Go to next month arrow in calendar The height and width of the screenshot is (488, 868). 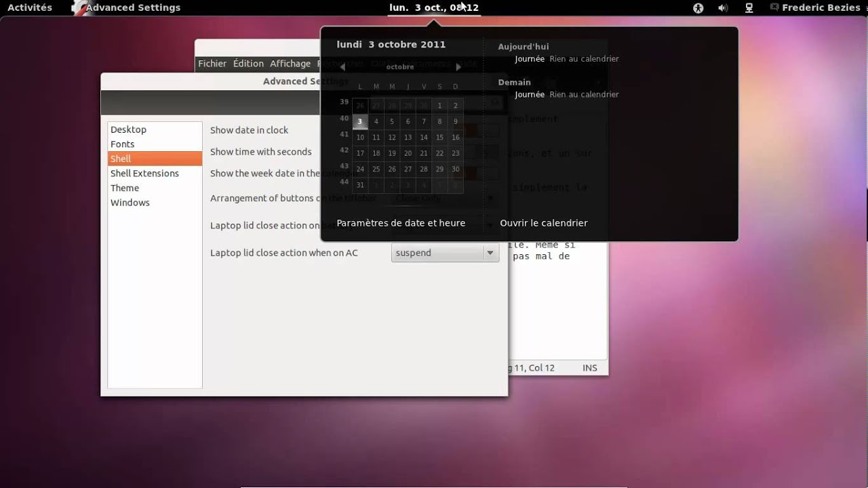pyautogui.click(x=458, y=66)
